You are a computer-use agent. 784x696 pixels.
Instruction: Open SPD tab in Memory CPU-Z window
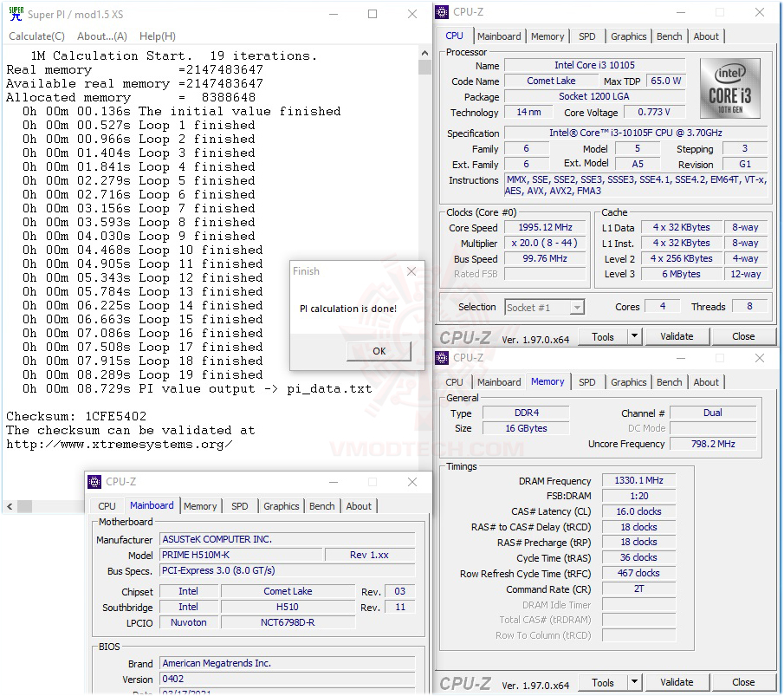pos(587,382)
